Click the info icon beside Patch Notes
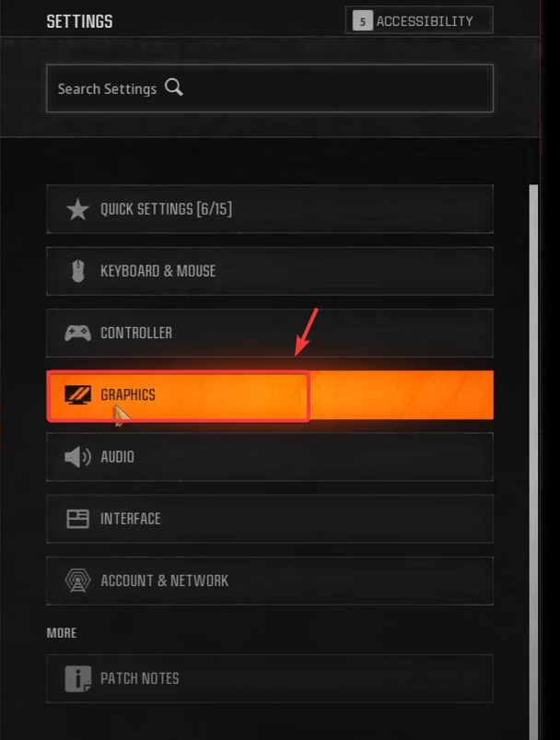 point(78,678)
